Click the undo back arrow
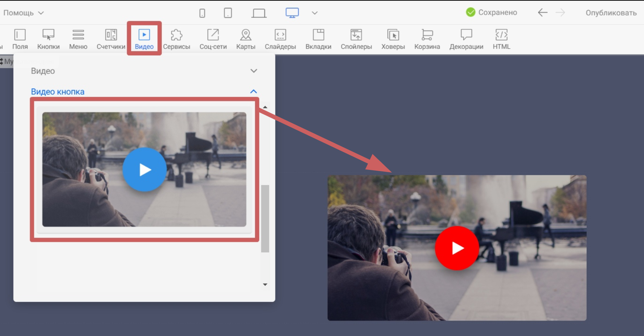The width and height of the screenshot is (644, 336). (x=542, y=13)
